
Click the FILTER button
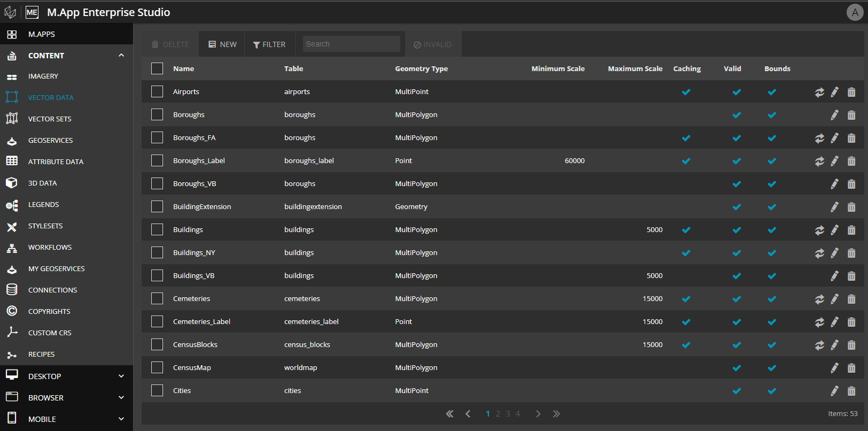269,44
